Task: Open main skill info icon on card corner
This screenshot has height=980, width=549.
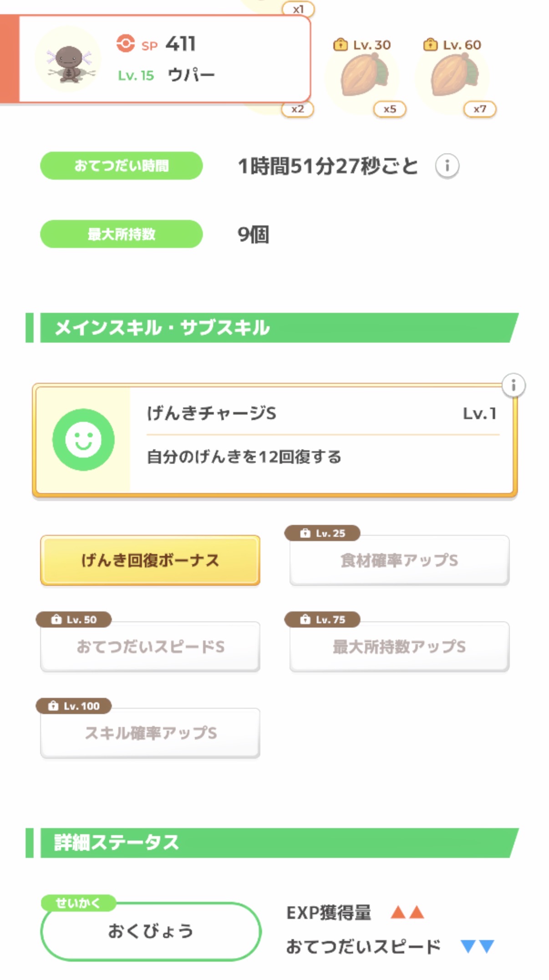Action: tap(513, 386)
